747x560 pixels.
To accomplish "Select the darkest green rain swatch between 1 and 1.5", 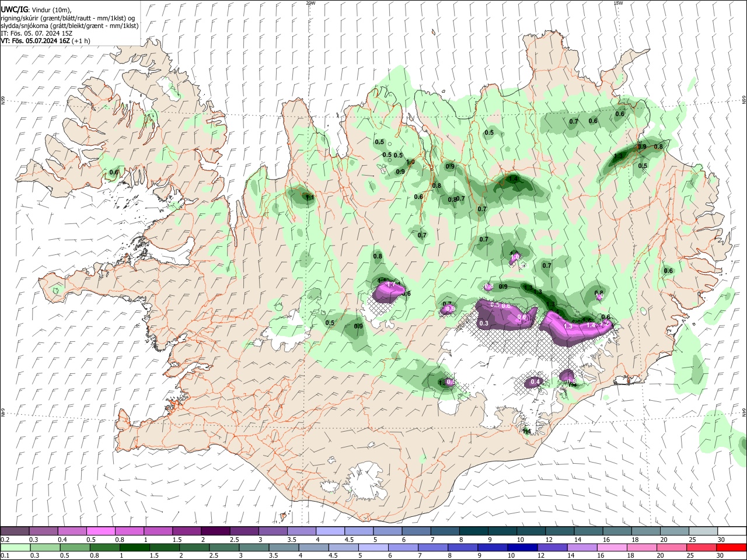I will [x=134, y=548].
